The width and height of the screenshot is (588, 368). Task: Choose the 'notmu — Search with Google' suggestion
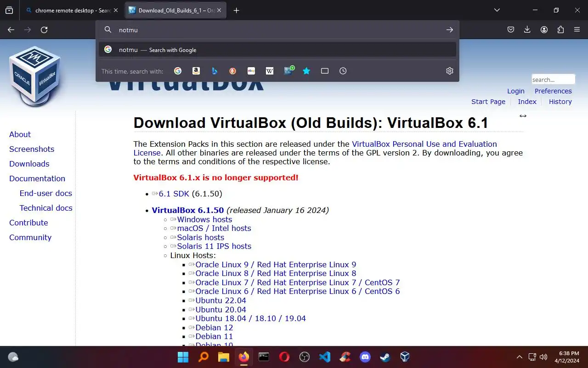coord(277,50)
